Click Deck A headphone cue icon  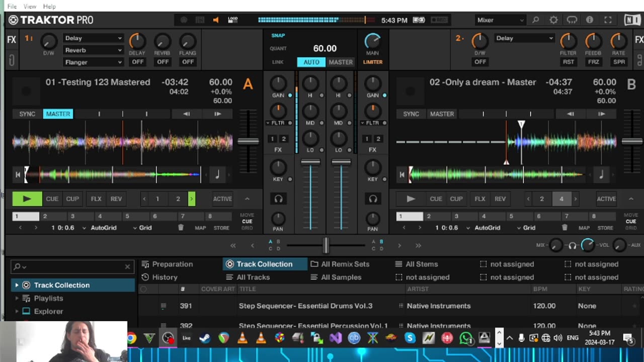(x=278, y=199)
